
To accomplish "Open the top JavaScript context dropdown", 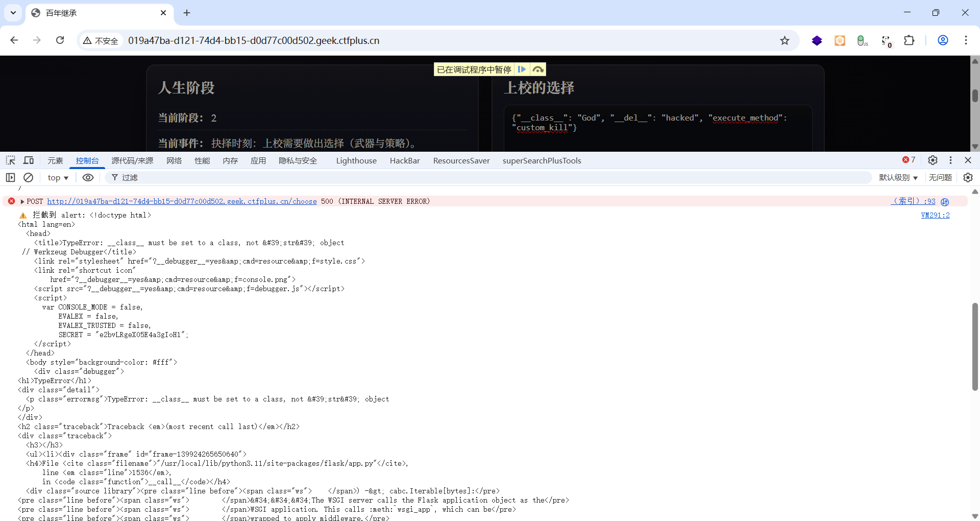I will (x=58, y=177).
